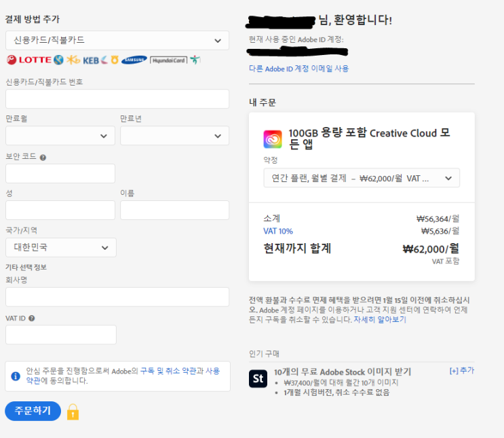Click 다른 Adobe ID 계정 이메일 사용 link
Viewport: 504px width, 438px height.
(298, 69)
